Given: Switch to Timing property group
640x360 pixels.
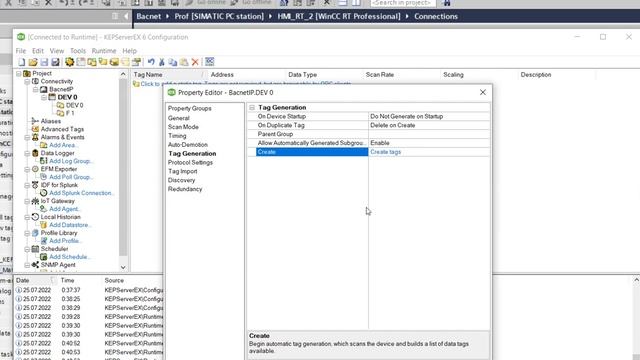Looking at the screenshot, I should click(x=177, y=136).
